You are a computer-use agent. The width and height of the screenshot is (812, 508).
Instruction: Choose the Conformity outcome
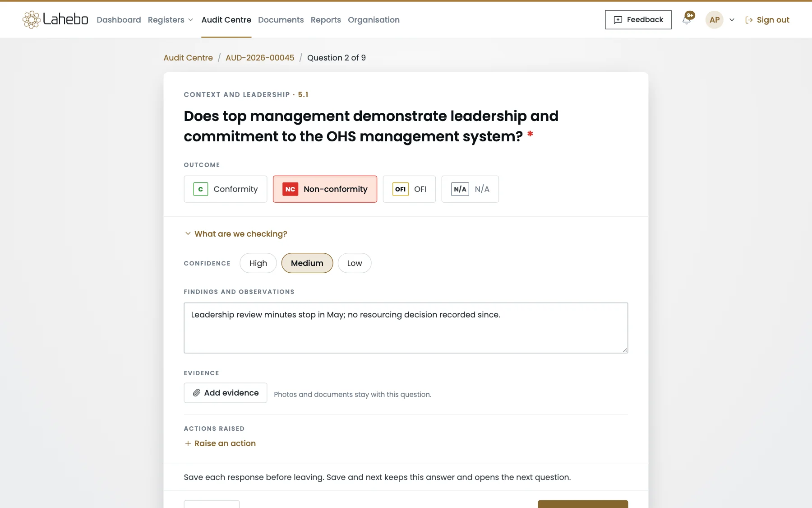click(226, 189)
